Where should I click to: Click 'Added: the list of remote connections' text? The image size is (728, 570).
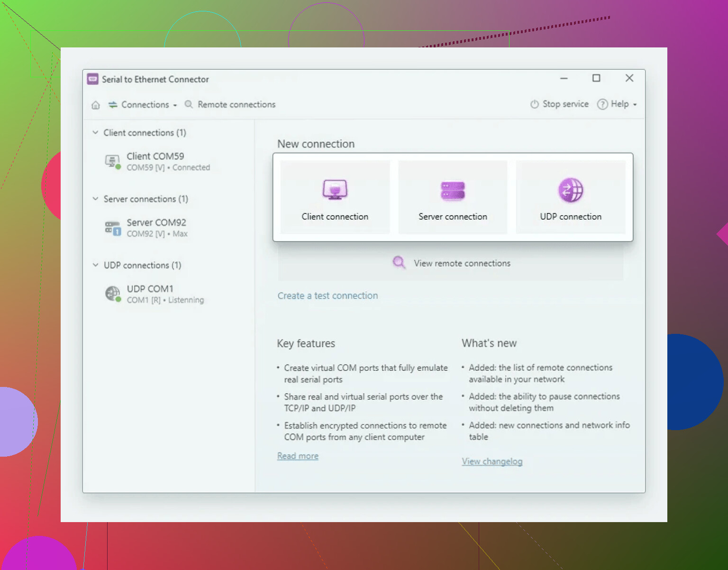tap(541, 373)
